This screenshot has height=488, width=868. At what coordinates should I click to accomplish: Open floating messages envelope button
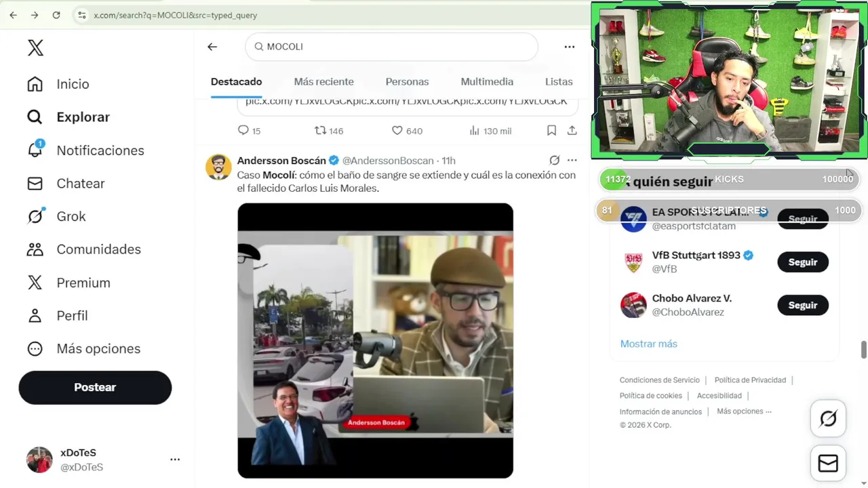828,464
